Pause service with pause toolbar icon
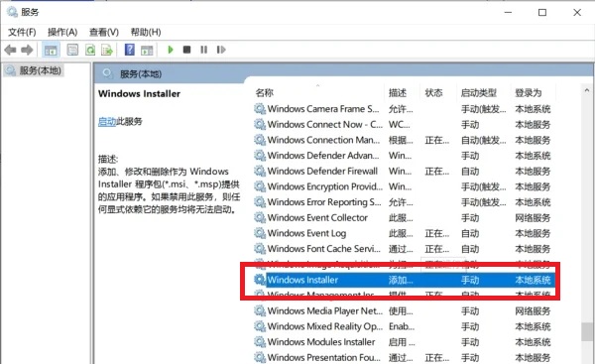Image resolution: width=595 pixels, height=364 pixels. coord(203,50)
